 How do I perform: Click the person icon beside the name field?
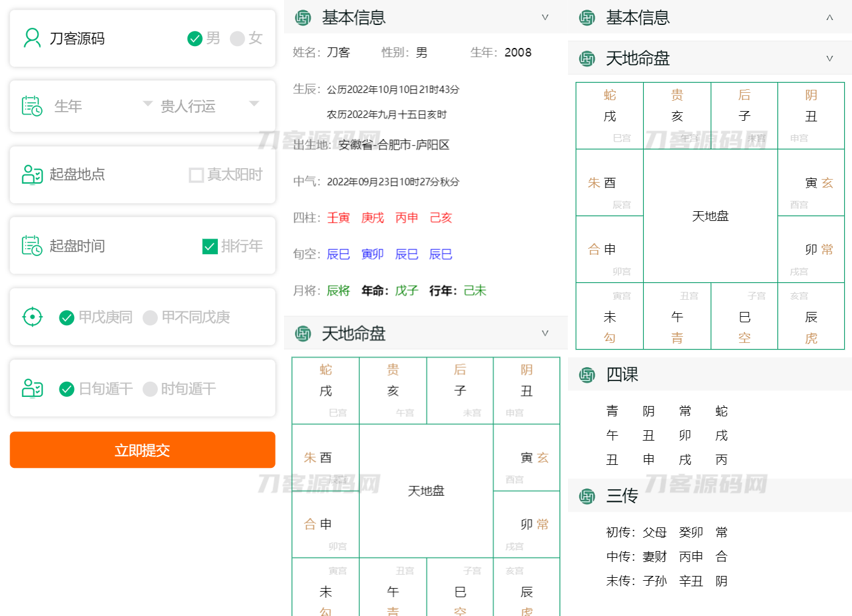(x=32, y=38)
